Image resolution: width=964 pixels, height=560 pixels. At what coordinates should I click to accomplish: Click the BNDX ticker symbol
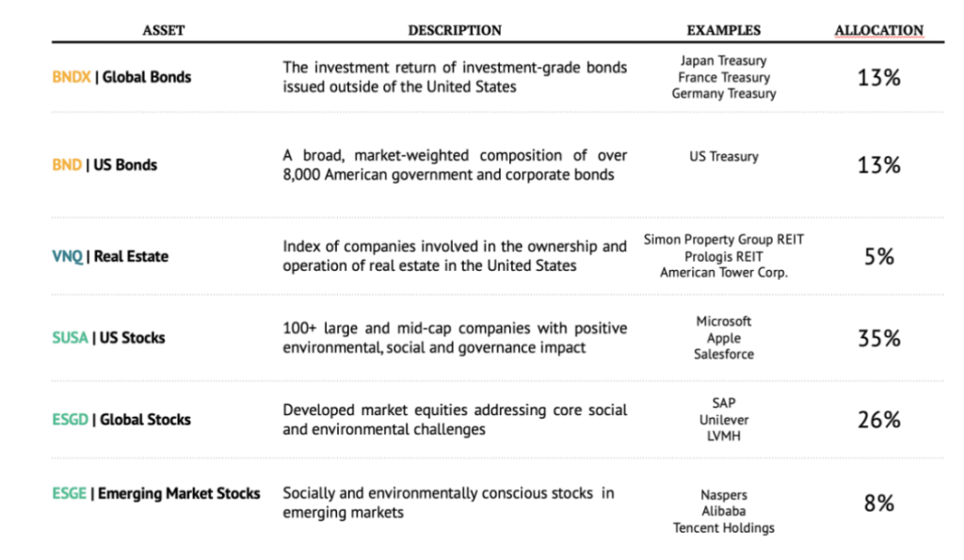(72, 77)
